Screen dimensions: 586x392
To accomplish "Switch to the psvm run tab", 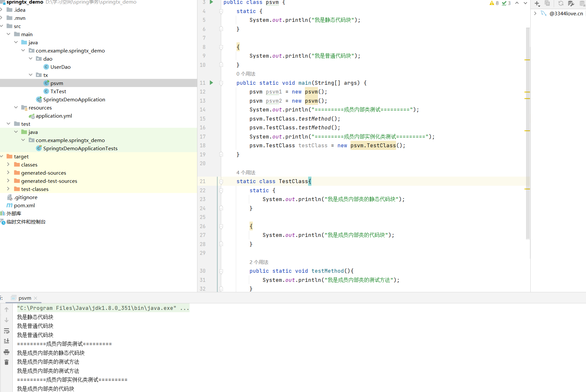I will (x=25, y=298).
